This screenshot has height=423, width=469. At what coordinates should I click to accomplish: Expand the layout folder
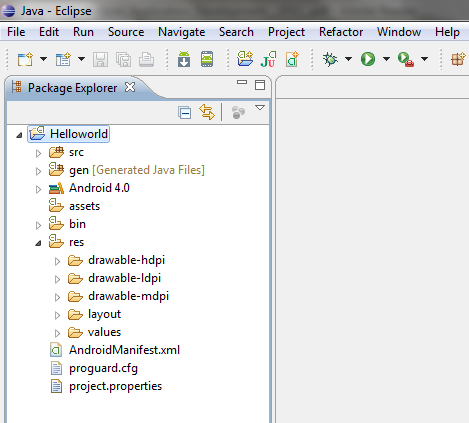coord(57,315)
